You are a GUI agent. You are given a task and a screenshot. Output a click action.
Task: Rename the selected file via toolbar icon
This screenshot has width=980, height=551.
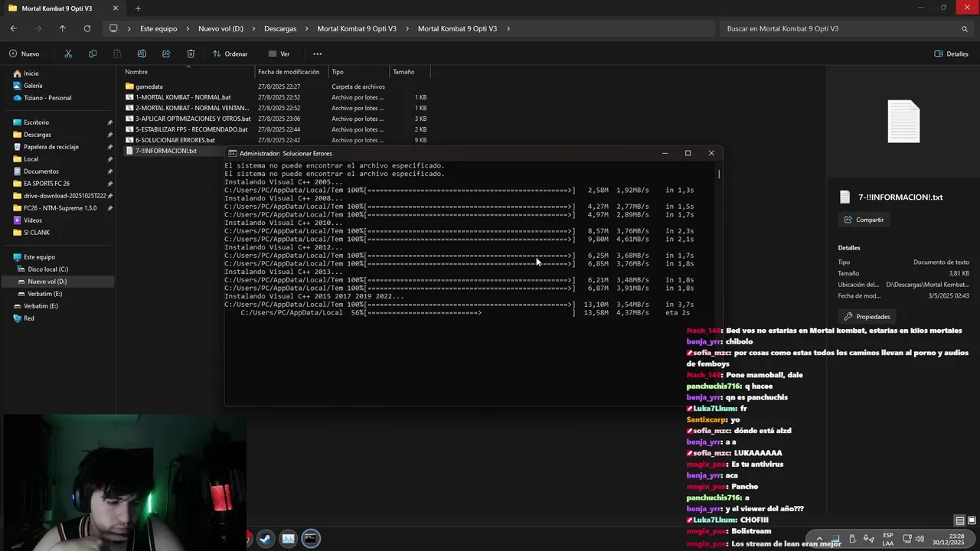coord(142,54)
